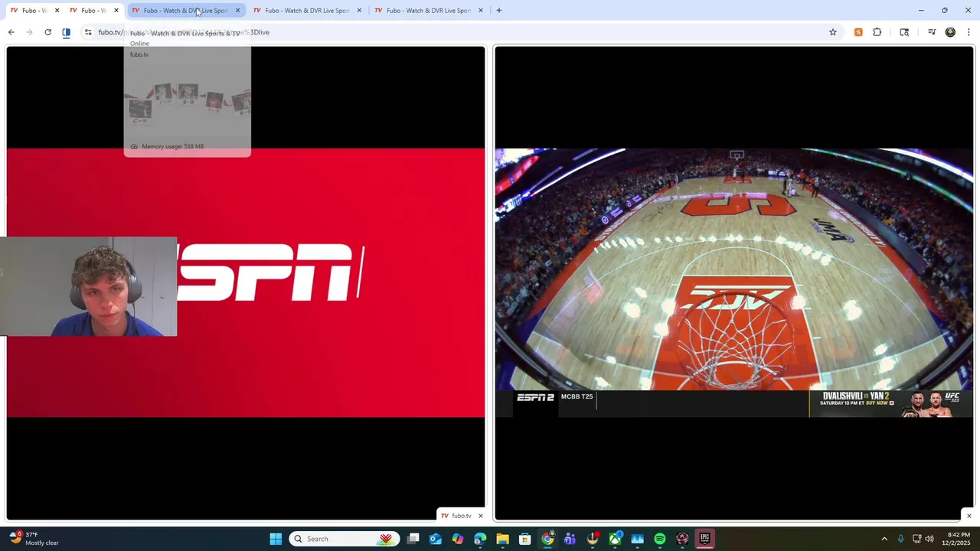Image resolution: width=980 pixels, height=551 pixels.
Task: Close the first Fubo tab
Action: [x=57, y=11]
